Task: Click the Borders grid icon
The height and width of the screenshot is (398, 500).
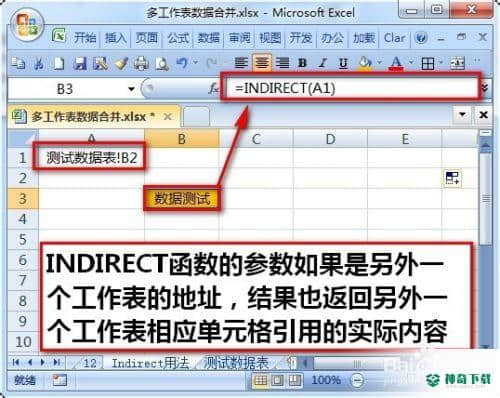Action: [428, 63]
